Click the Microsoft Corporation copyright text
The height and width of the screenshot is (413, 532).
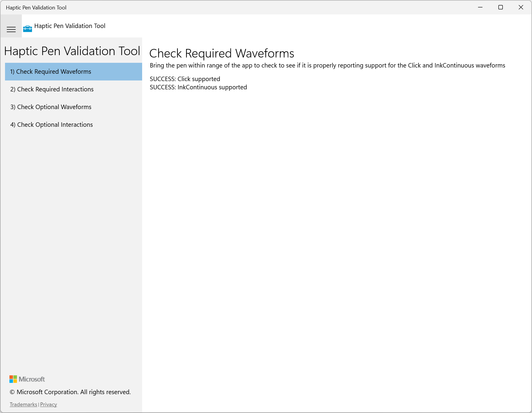click(70, 392)
